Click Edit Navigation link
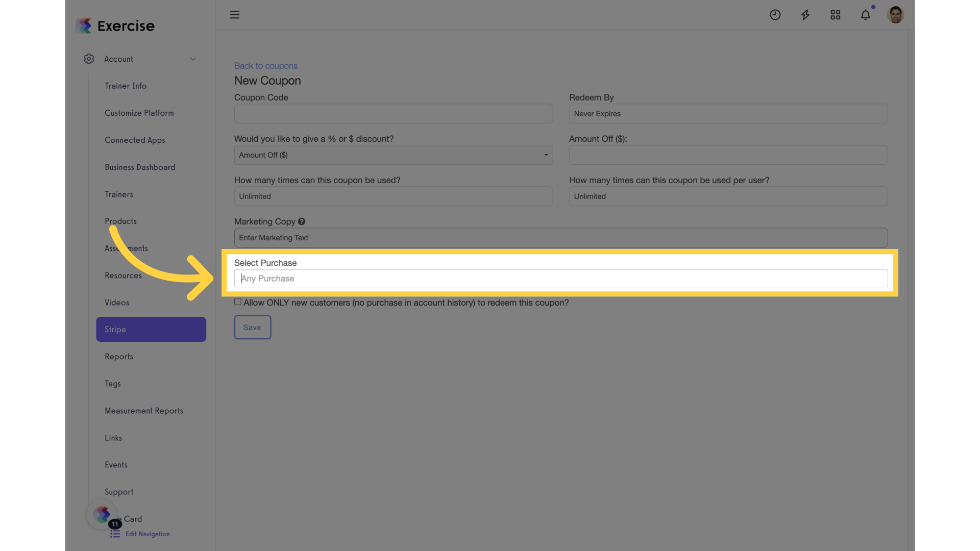The width and height of the screenshot is (980, 551). coord(148,534)
